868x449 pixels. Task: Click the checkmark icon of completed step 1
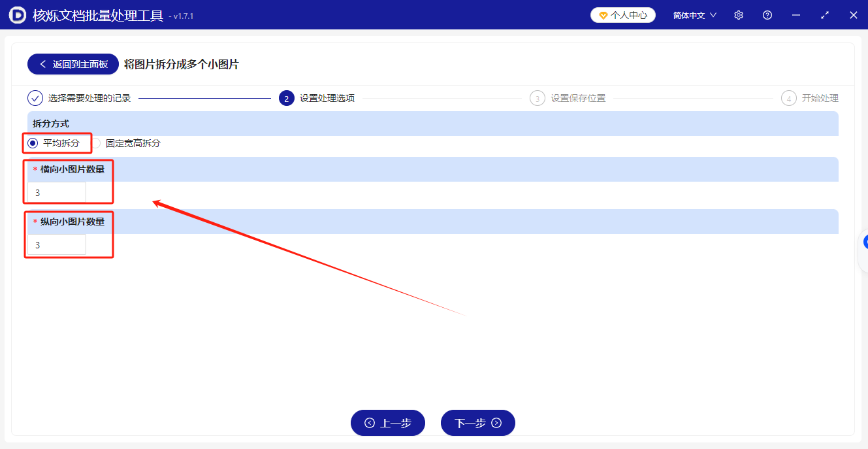click(34, 97)
